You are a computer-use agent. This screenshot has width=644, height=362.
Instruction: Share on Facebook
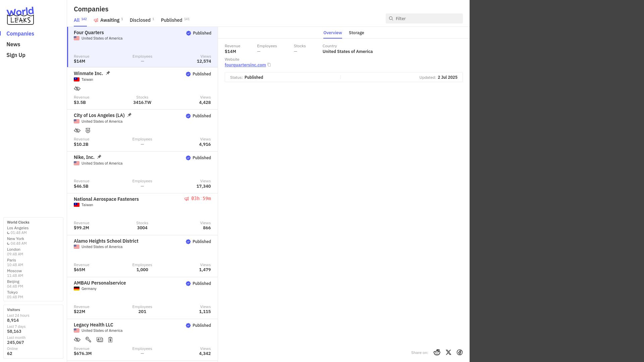coord(460,352)
